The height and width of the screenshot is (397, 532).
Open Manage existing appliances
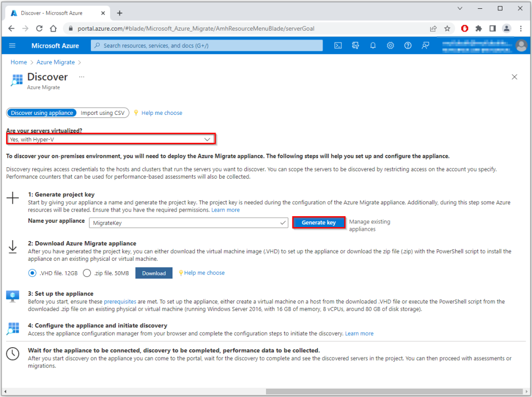[x=369, y=226]
